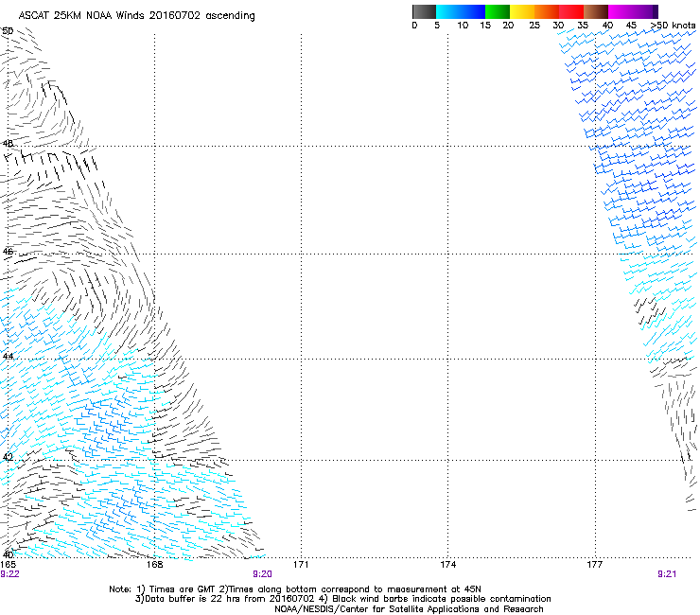Click the ASCAT 25KM NOAA Winds title
This screenshot has width=700, height=615.
click(x=136, y=16)
